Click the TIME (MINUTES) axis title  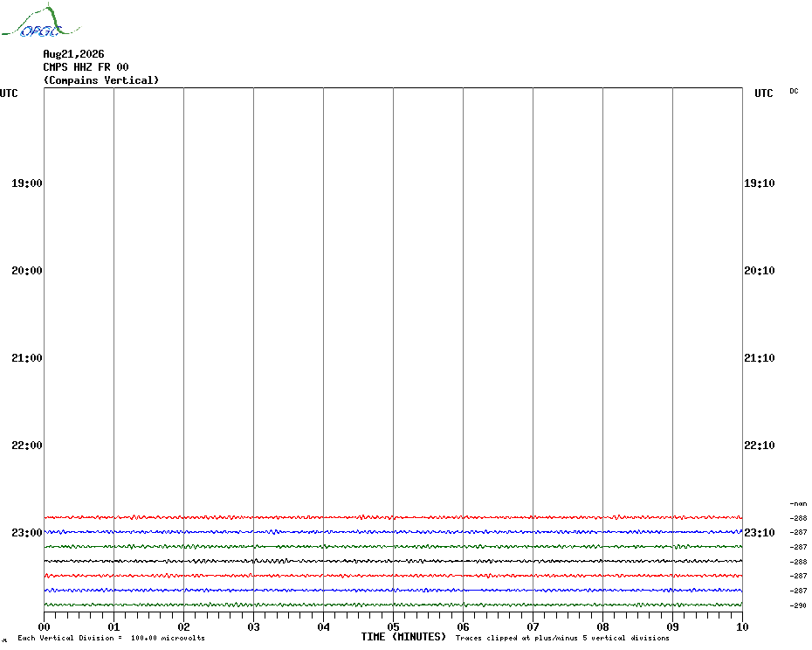403,637
